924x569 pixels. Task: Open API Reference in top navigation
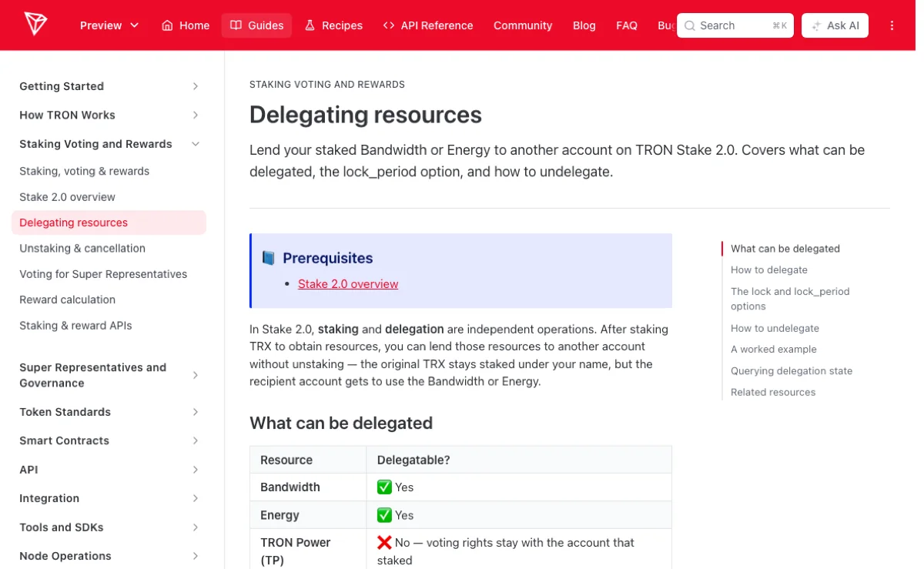click(428, 25)
